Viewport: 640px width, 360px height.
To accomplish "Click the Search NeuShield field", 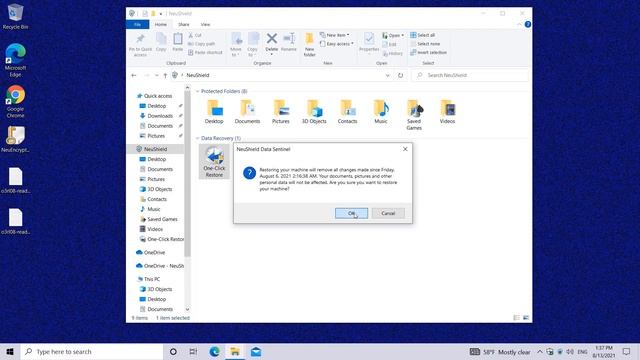I will click(x=470, y=75).
